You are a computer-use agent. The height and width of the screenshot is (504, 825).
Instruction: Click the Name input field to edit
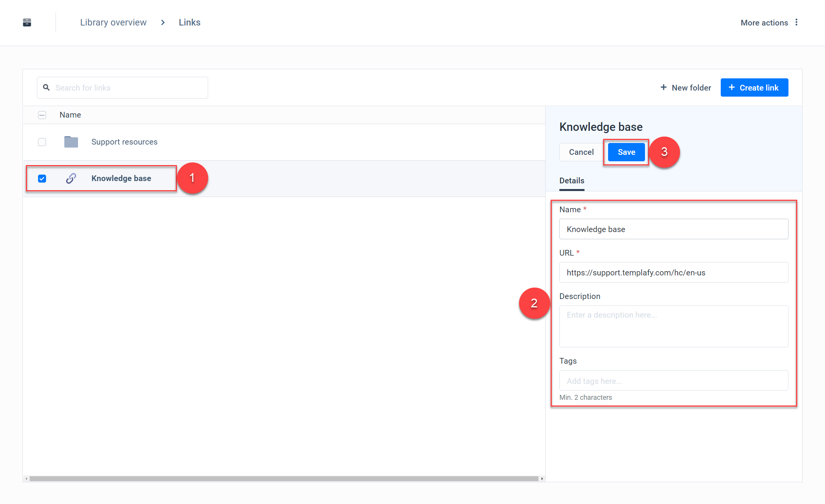[674, 229]
